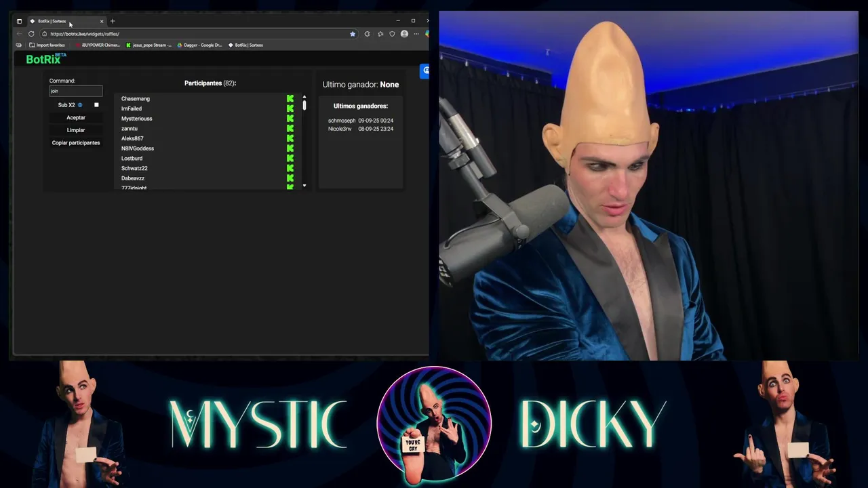Screen dimensions: 868x488
Task: Click the Kick icon beside zanntu
Action: [x=290, y=128]
